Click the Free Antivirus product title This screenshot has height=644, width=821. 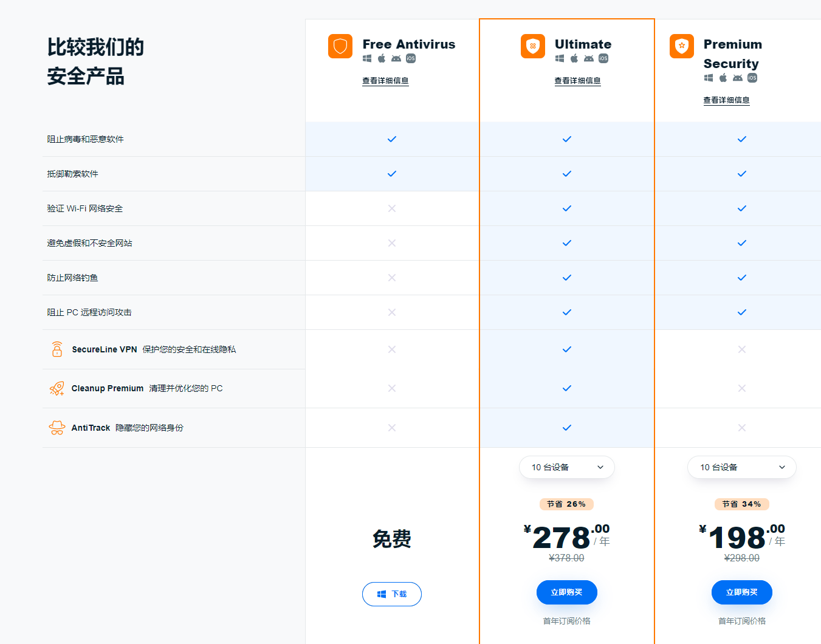point(409,44)
